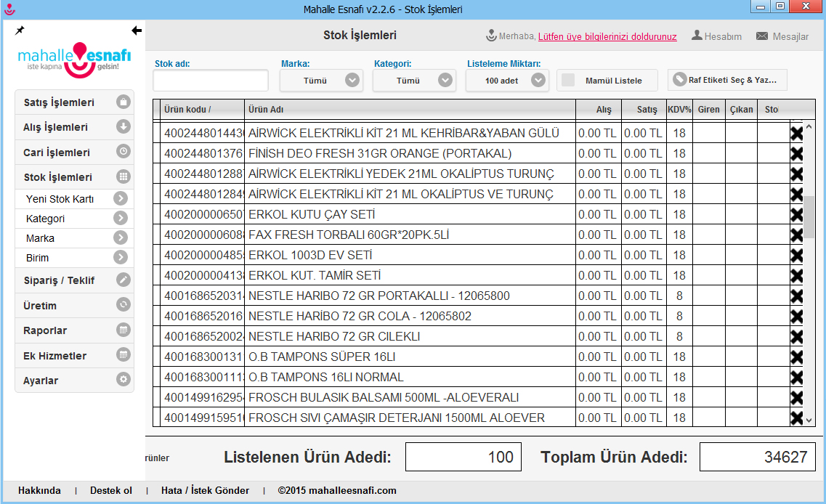826x504 pixels.
Task: Click the Listelenen Ürün Adedi field
Action: [463, 457]
